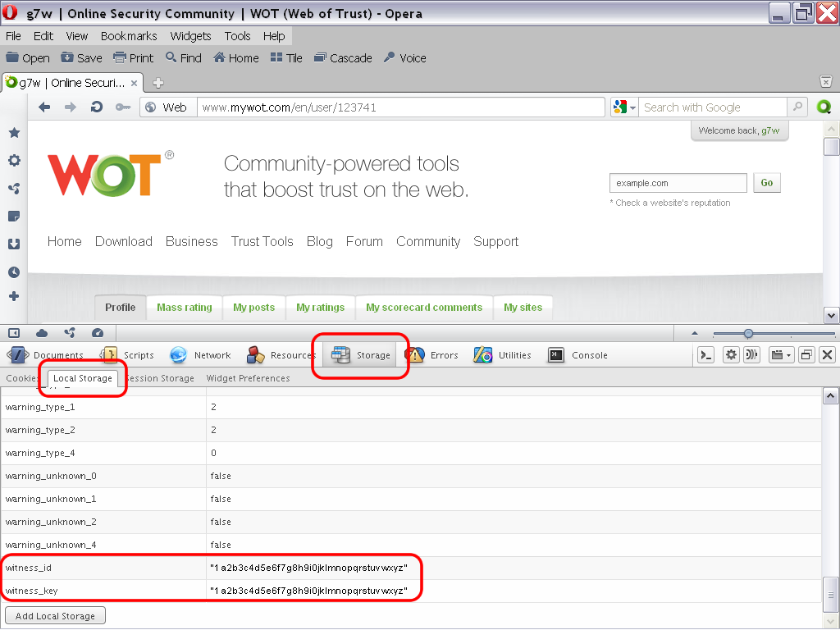Switch to the Network Dragonfly tab
840x630 pixels.
tap(200, 354)
